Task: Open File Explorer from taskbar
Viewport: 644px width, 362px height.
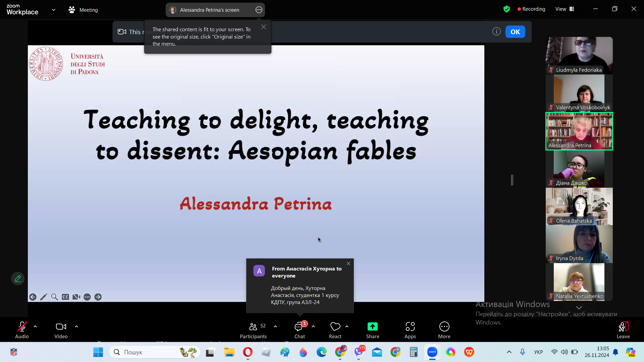Action: (229, 352)
